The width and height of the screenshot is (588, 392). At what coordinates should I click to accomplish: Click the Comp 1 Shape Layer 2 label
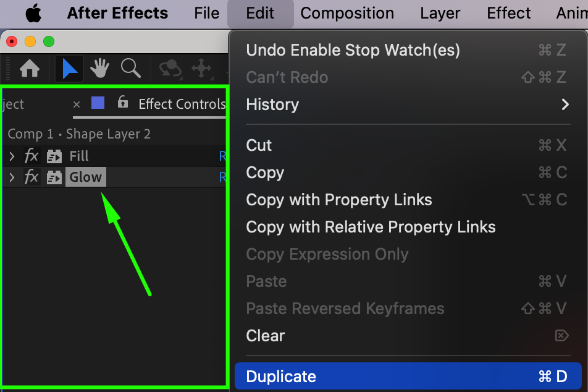pyautogui.click(x=79, y=134)
